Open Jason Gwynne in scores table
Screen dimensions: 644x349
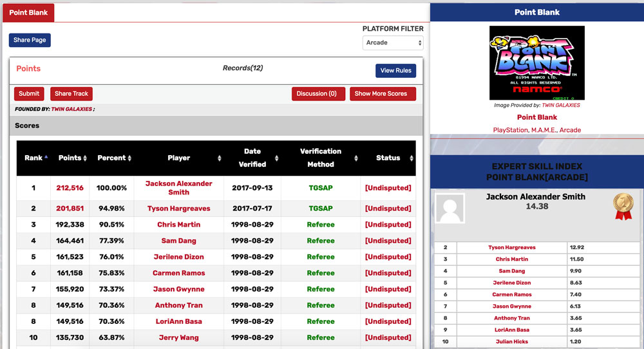point(178,289)
